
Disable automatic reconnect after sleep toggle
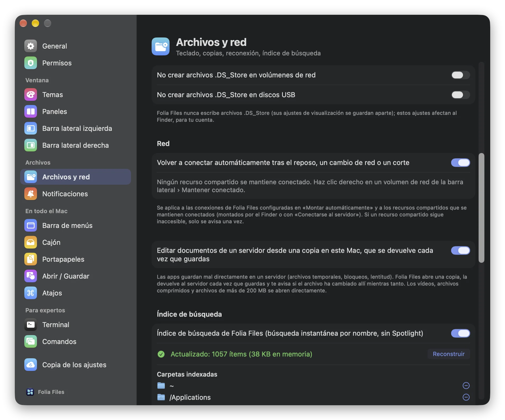(x=460, y=163)
